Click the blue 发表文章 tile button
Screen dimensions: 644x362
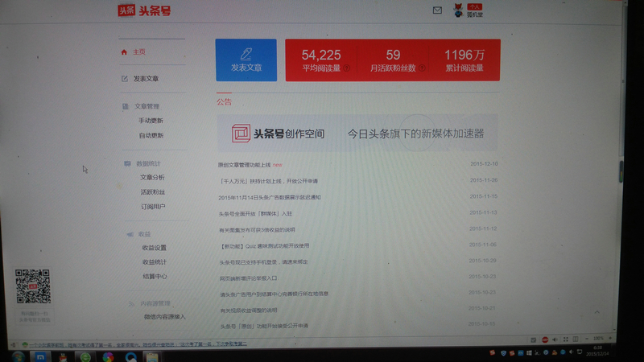pos(246,60)
